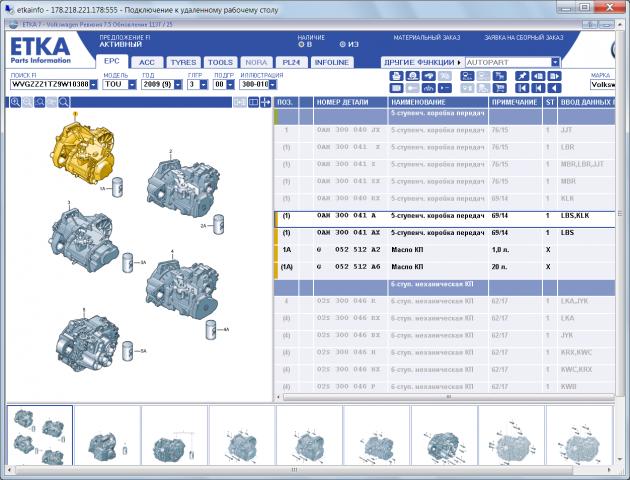Click the list-to-cart icon above the cart

(499, 76)
